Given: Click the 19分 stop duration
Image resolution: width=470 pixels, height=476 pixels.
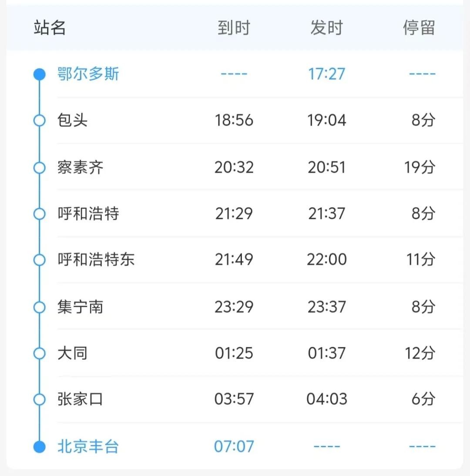Looking at the screenshot, I should tap(420, 168).
